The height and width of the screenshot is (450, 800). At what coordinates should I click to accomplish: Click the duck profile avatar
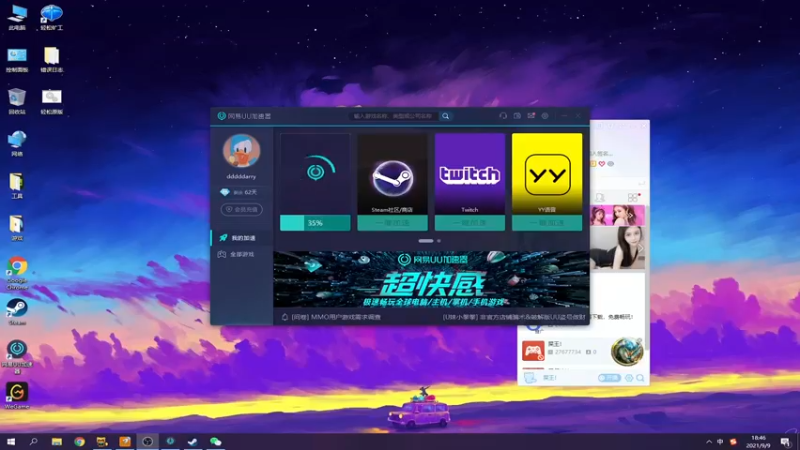coord(241,151)
